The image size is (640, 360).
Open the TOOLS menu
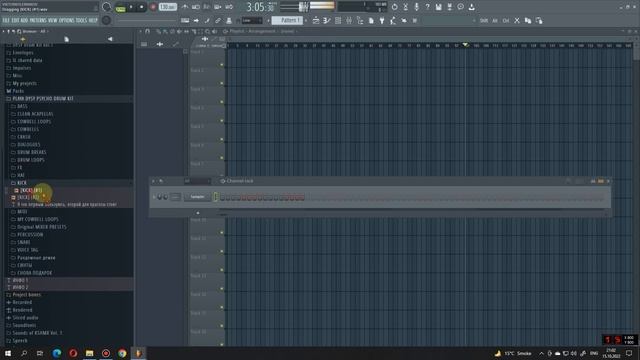[82, 20]
